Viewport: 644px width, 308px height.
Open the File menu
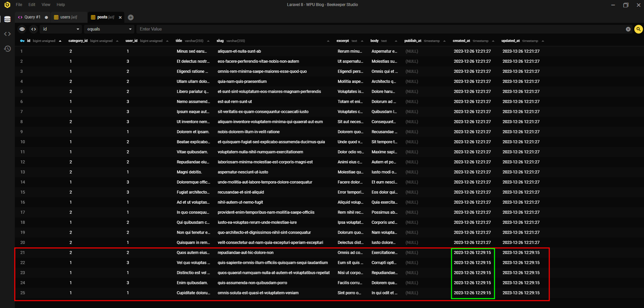pos(19,5)
